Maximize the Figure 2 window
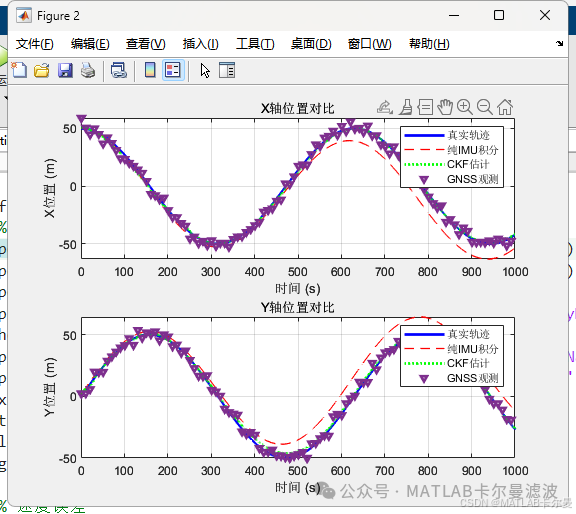Viewport: 576px width, 514px height. pos(499,15)
